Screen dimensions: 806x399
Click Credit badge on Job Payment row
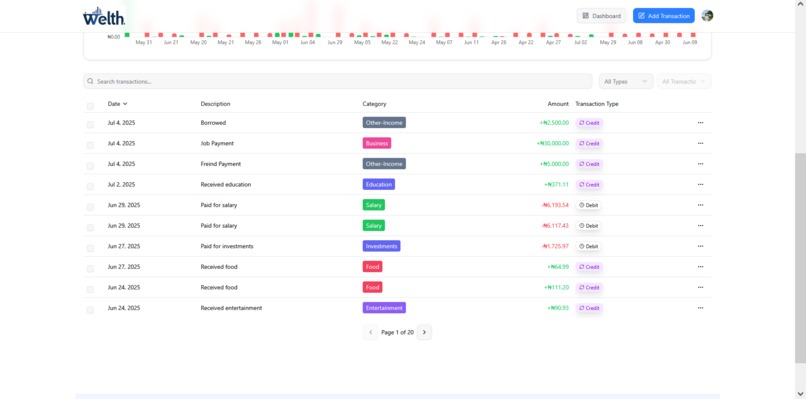[x=589, y=143]
